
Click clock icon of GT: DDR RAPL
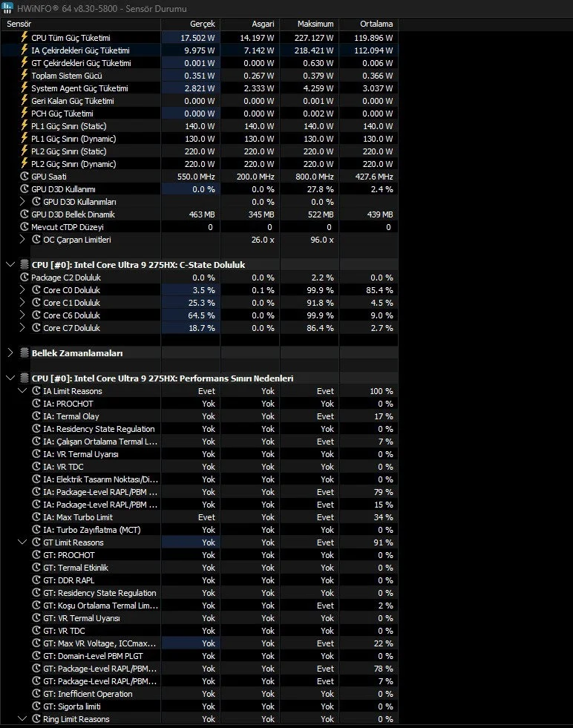click(36, 580)
